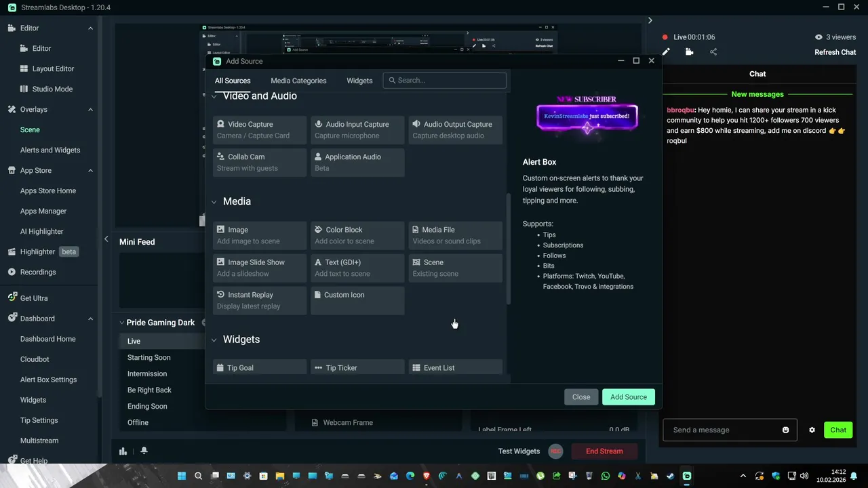Collapse Overlays section in sidebar
The image size is (868, 488).
pyautogui.click(x=91, y=110)
